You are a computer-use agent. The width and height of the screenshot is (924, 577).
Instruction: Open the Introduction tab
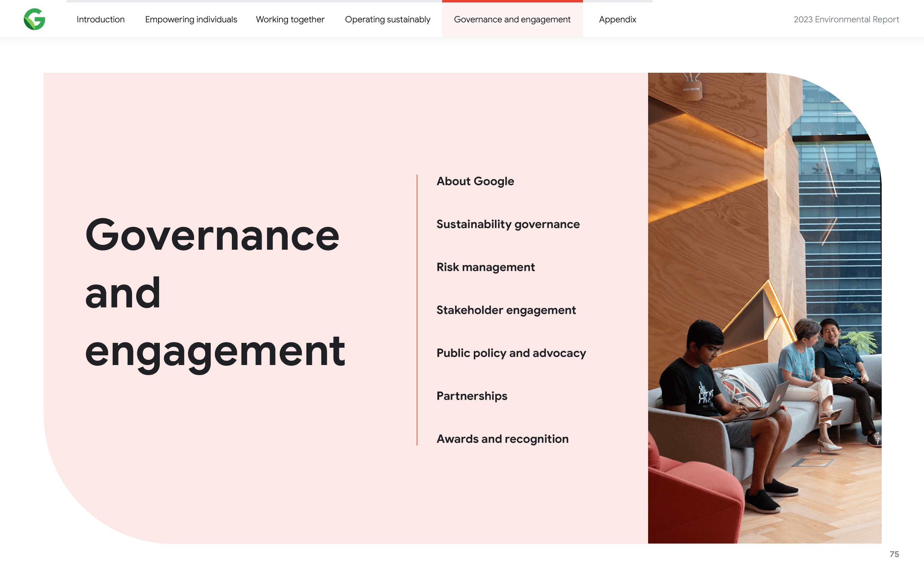101,19
